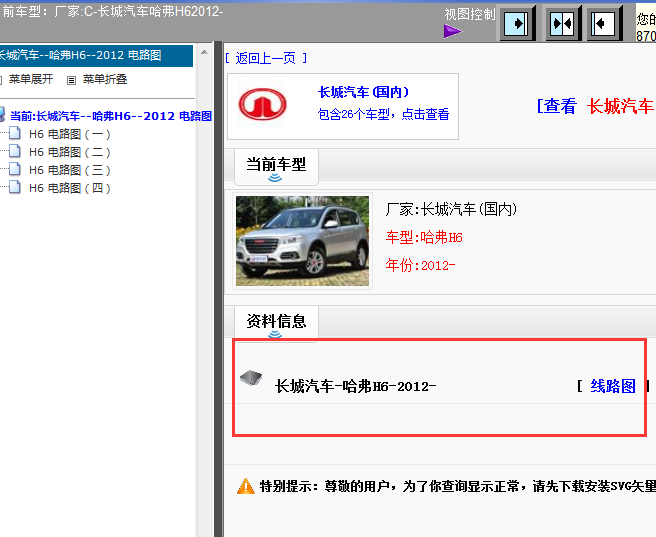Click the 视图控制 label
Image resolution: width=656 pixels, height=537 pixels.
click(469, 14)
